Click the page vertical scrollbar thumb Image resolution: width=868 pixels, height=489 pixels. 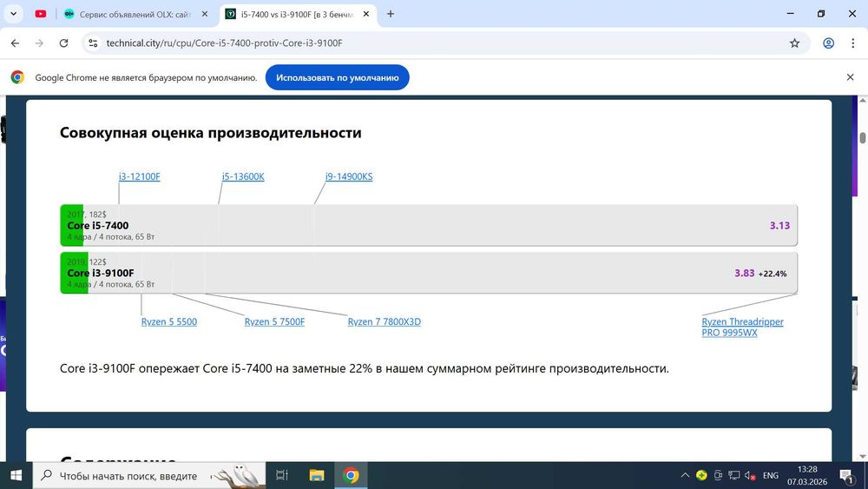pyautogui.click(x=863, y=138)
